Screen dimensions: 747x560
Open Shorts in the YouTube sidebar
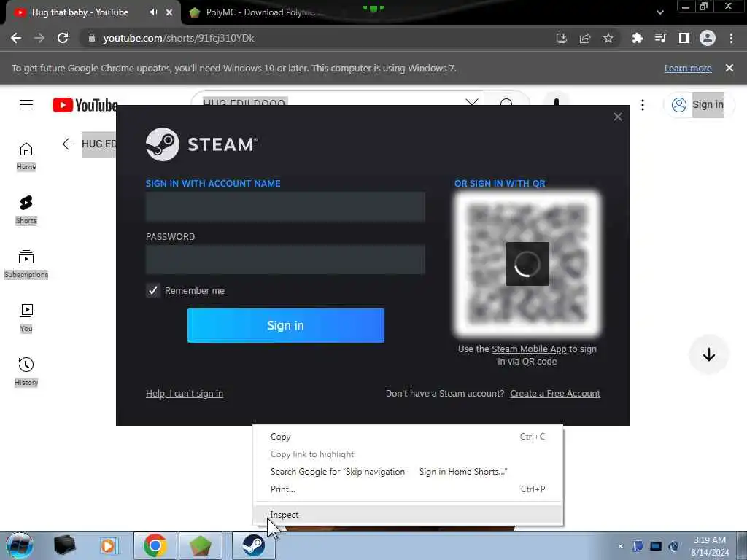(x=26, y=210)
